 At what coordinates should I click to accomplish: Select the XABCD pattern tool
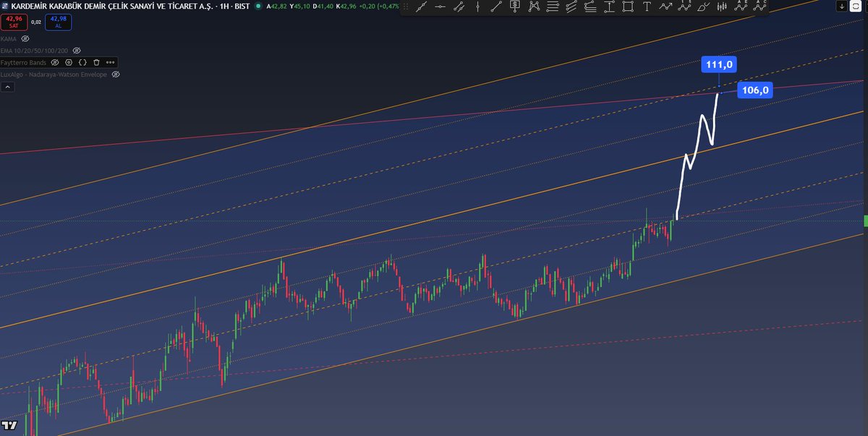coord(534,6)
